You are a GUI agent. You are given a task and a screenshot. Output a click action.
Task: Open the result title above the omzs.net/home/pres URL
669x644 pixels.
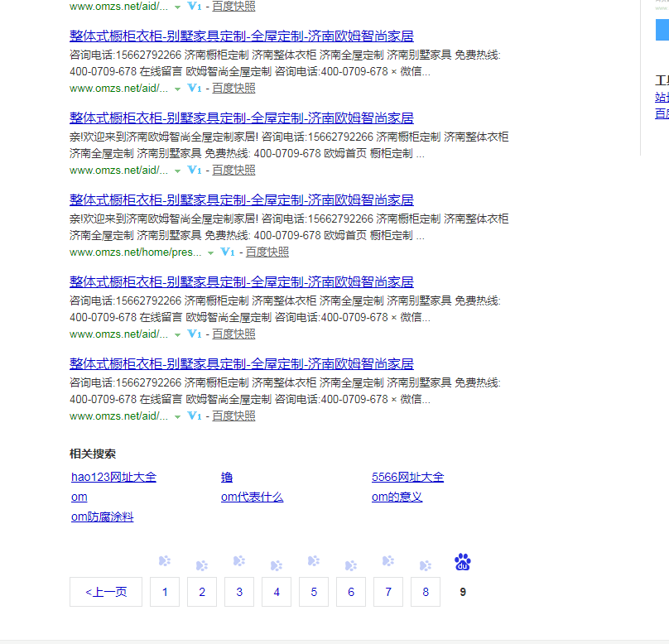click(x=241, y=200)
